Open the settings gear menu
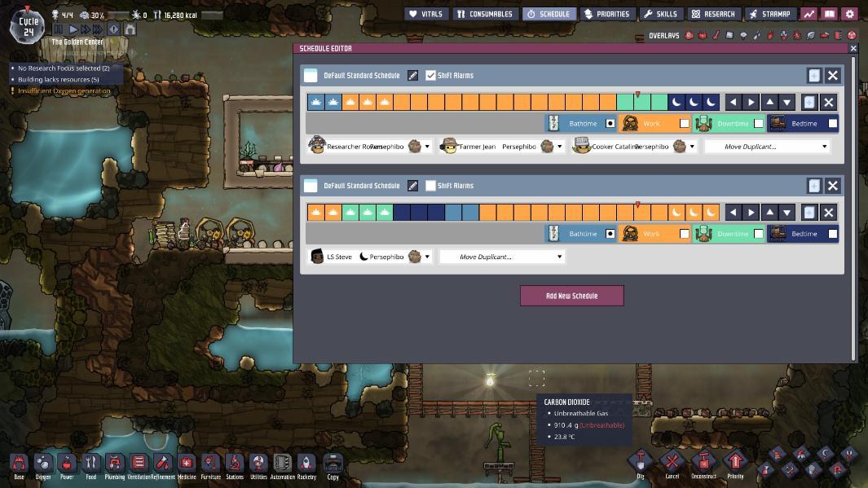The width and height of the screenshot is (868, 488). (850, 14)
